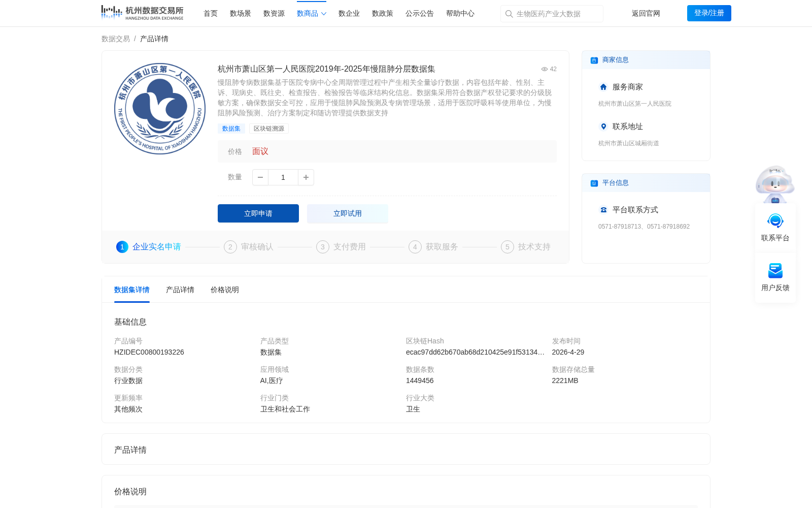Screen dimensions: 812x508
Task: Open the 数场景 menu item
Action: tap(241, 13)
